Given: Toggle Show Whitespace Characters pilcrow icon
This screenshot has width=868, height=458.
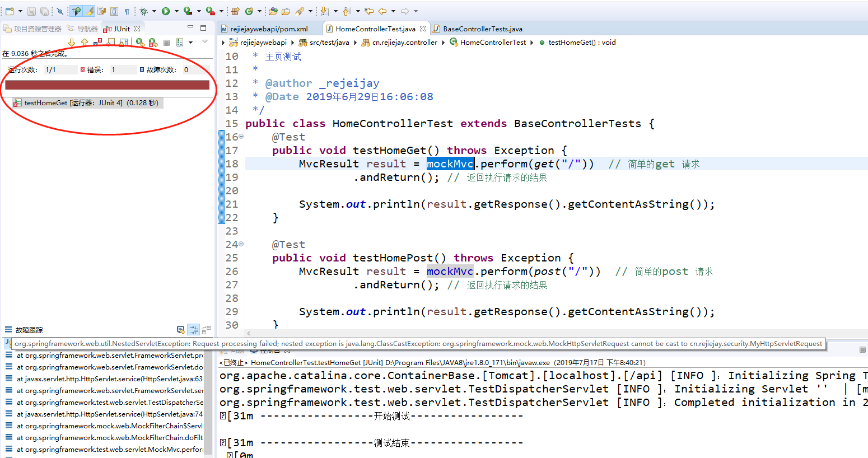Looking at the screenshot, I should 127,11.
